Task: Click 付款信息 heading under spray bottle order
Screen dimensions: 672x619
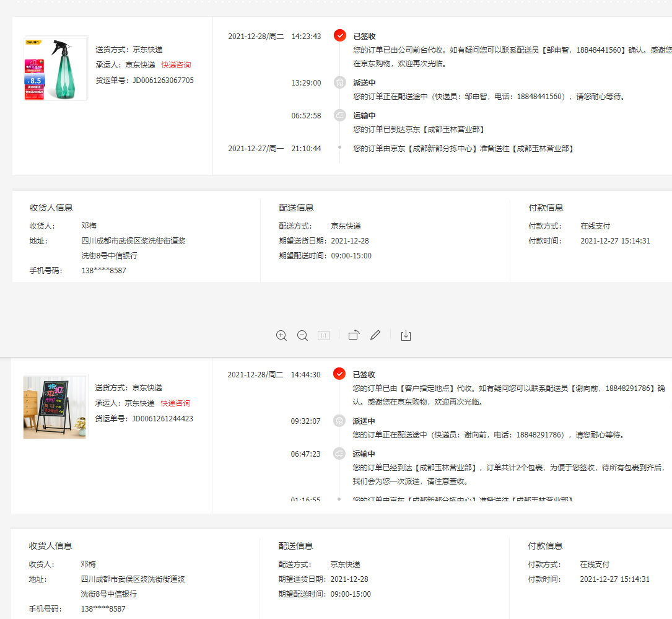Action: click(546, 208)
